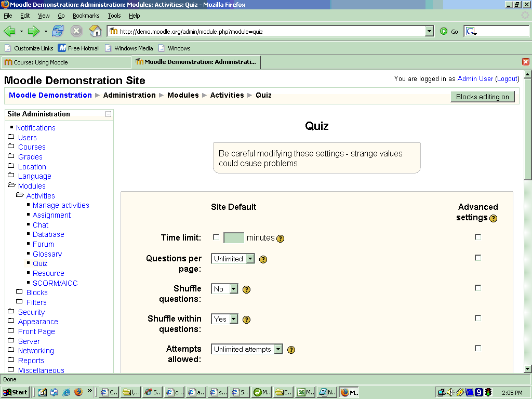532x399 pixels.
Task: Open the View menu
Action: [x=44, y=16]
